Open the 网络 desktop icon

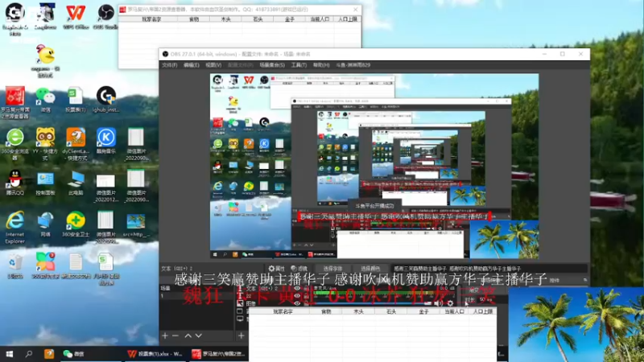45,224
